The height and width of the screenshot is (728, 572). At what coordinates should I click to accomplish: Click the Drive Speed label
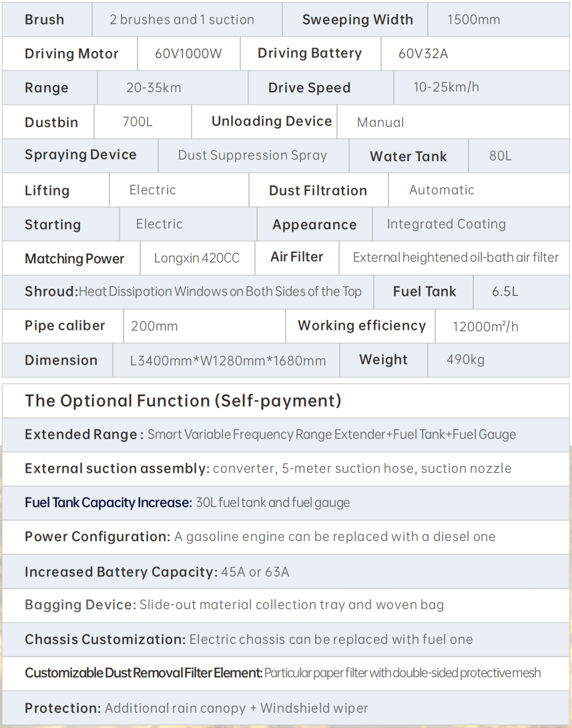[310, 87]
